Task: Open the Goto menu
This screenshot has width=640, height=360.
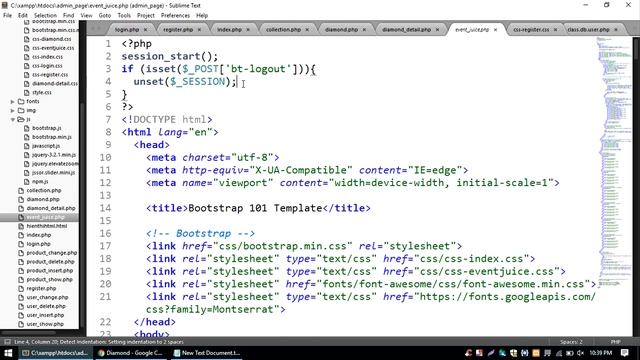Action: (x=104, y=15)
